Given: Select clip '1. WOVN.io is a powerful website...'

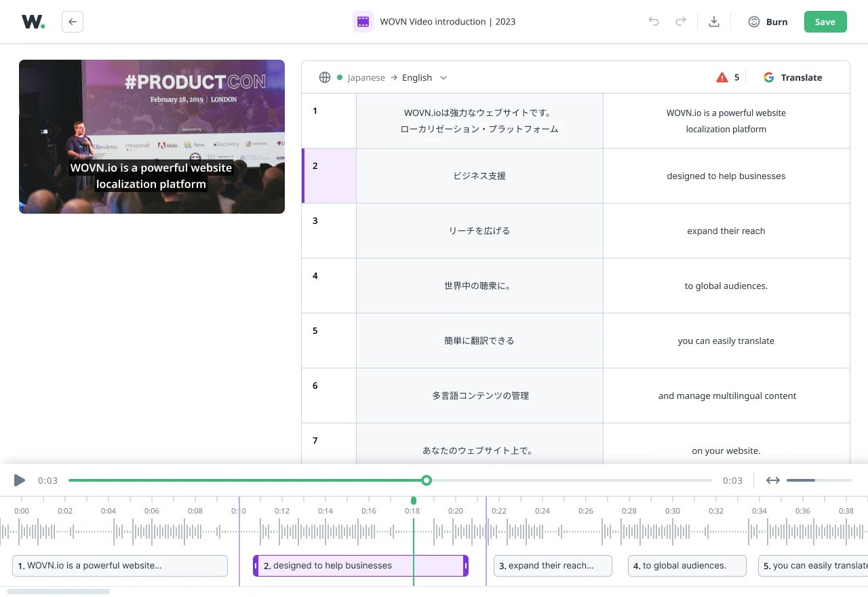Looking at the screenshot, I should (x=120, y=566).
